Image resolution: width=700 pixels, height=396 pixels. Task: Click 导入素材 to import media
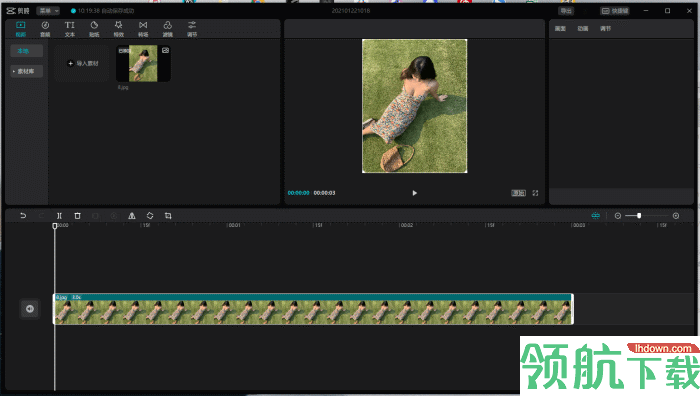[x=82, y=63]
